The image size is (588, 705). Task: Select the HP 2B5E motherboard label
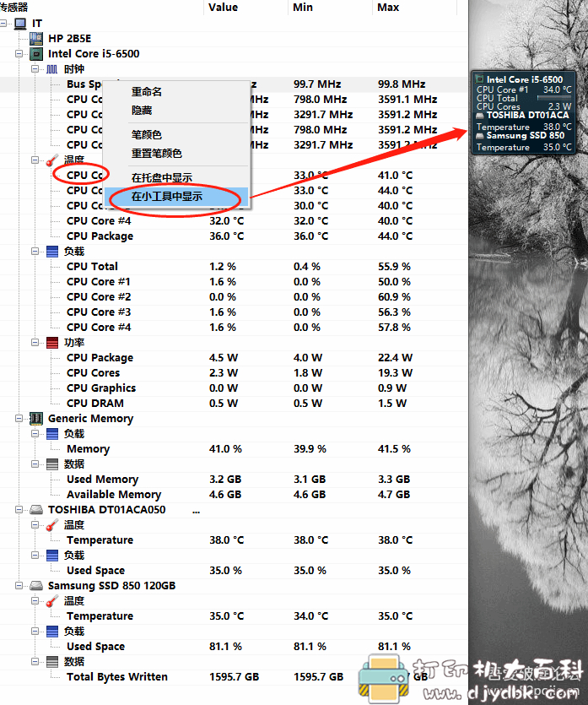click(70, 39)
